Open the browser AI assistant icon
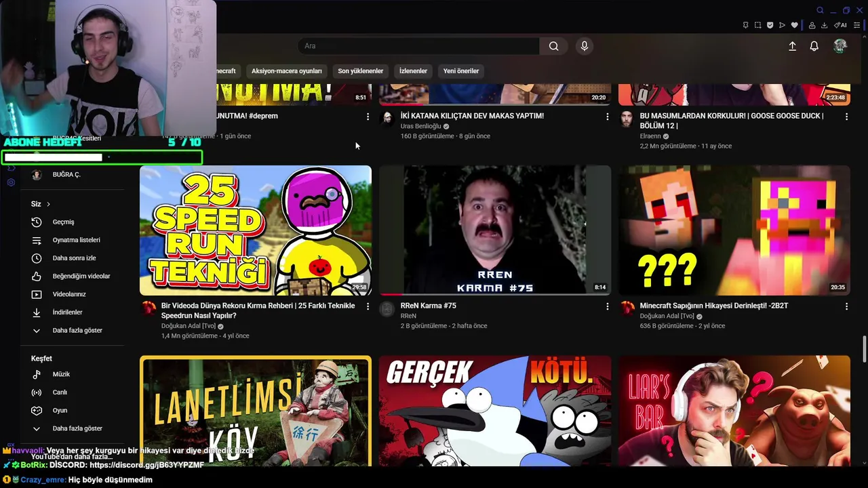The width and height of the screenshot is (868, 488). [x=840, y=25]
